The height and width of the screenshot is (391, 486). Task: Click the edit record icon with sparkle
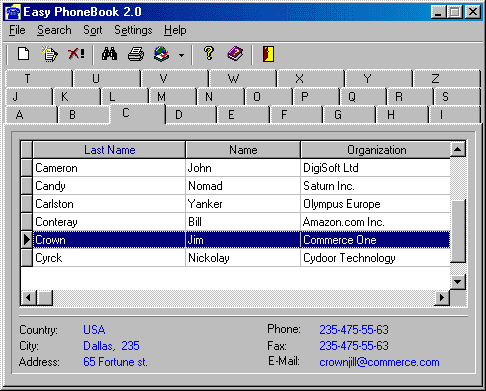point(50,54)
